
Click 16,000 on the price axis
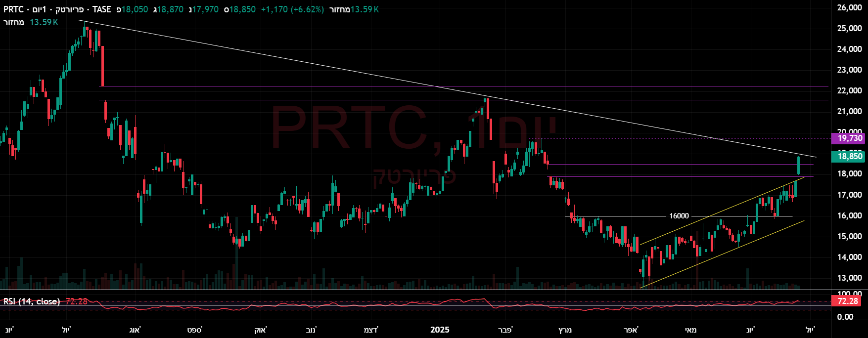click(x=849, y=215)
